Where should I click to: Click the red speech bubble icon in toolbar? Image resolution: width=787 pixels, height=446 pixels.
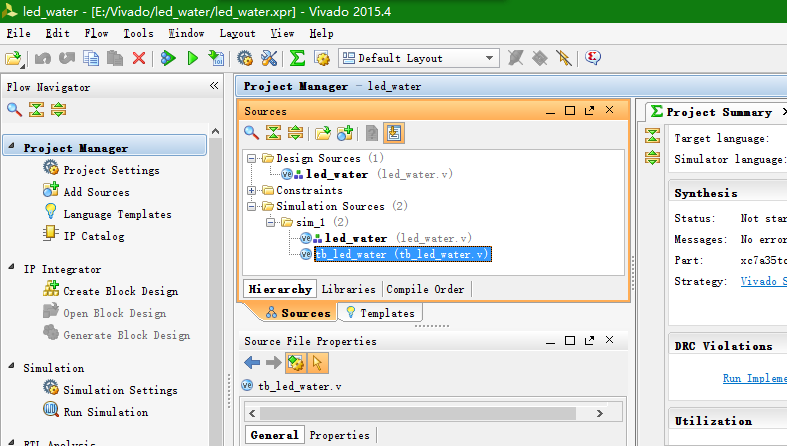point(593,58)
